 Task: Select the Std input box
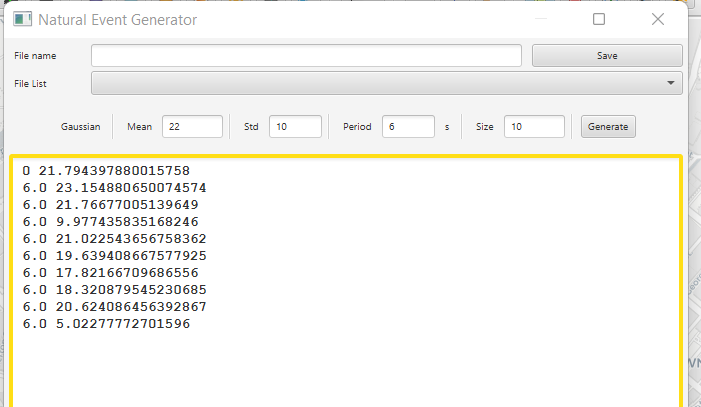point(295,127)
